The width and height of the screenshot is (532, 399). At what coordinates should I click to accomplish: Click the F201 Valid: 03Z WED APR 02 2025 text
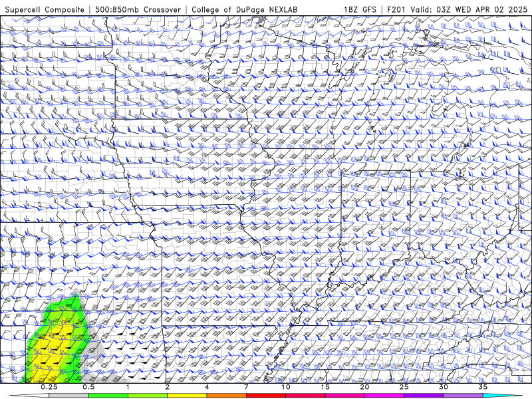click(x=457, y=9)
